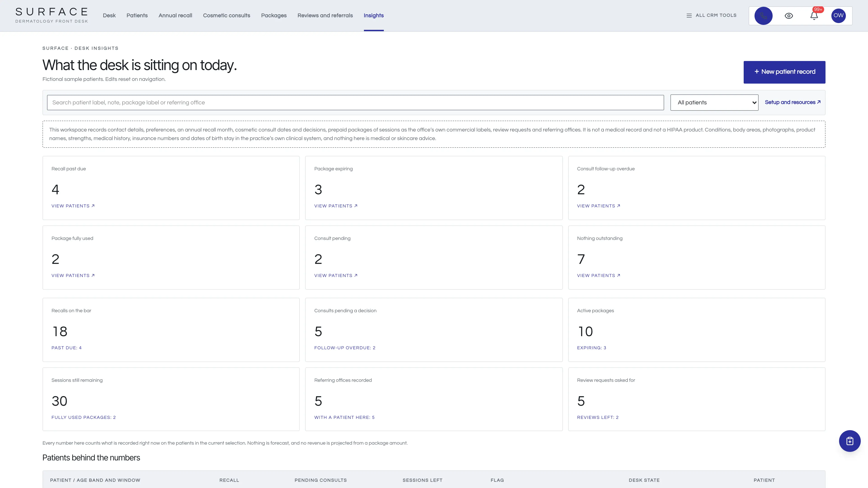Open the Setup and resources link
This screenshot has width=868, height=488.
(793, 102)
